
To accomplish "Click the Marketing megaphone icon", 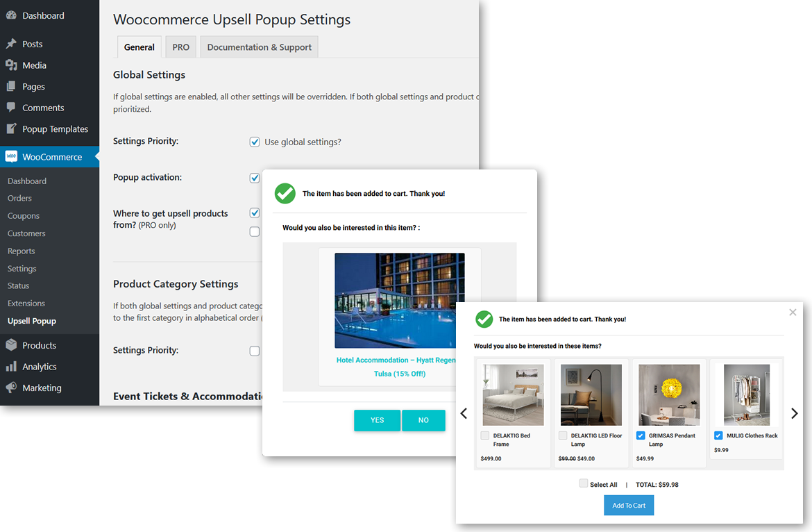I will click(11, 388).
